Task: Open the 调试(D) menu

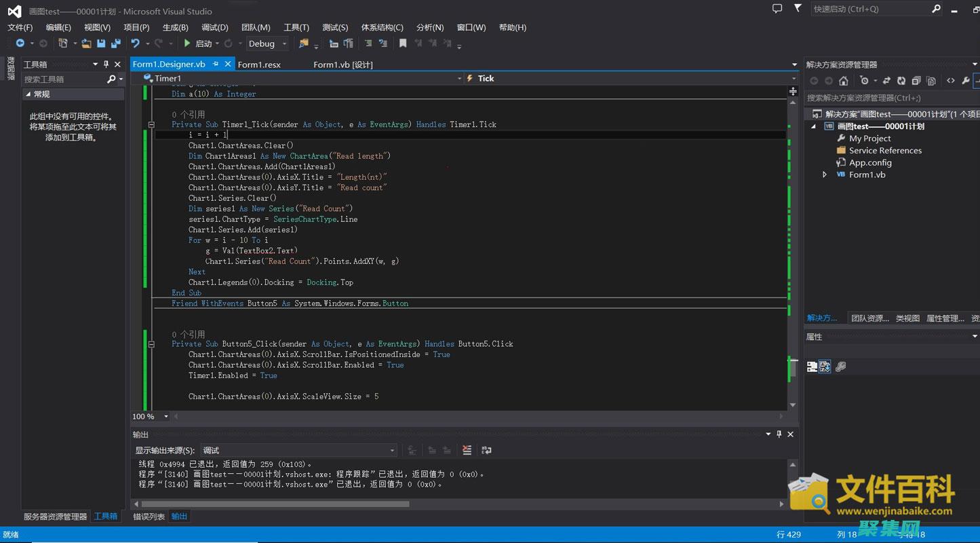Action: 214,27
